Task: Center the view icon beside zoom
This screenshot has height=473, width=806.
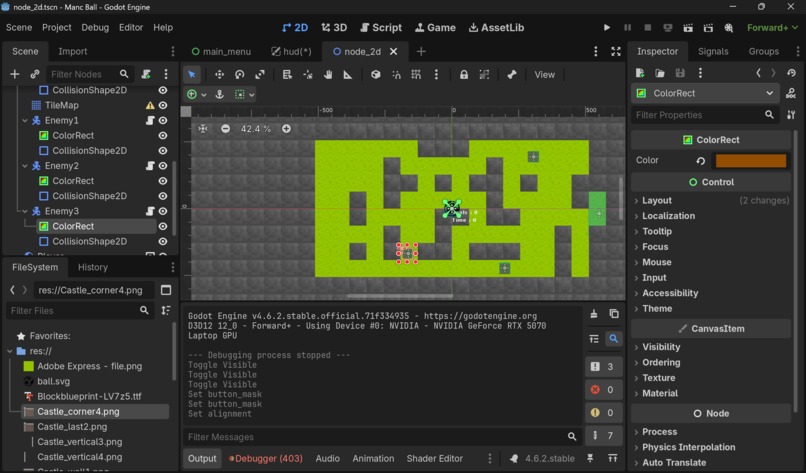Action: click(203, 129)
